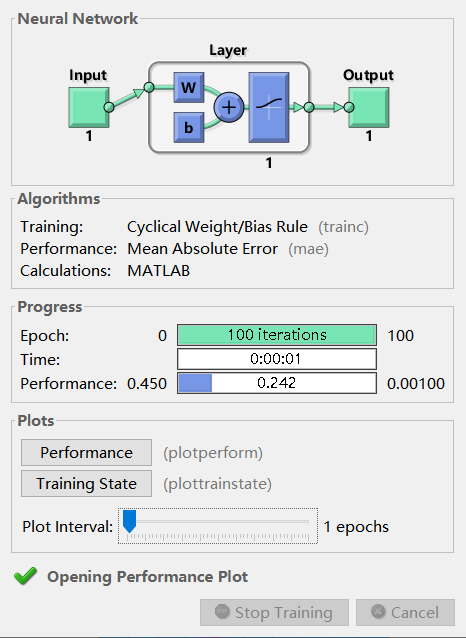Viewport: 466px width, 638px height.
Task: Click the green checkmark status icon
Action: coord(25,576)
